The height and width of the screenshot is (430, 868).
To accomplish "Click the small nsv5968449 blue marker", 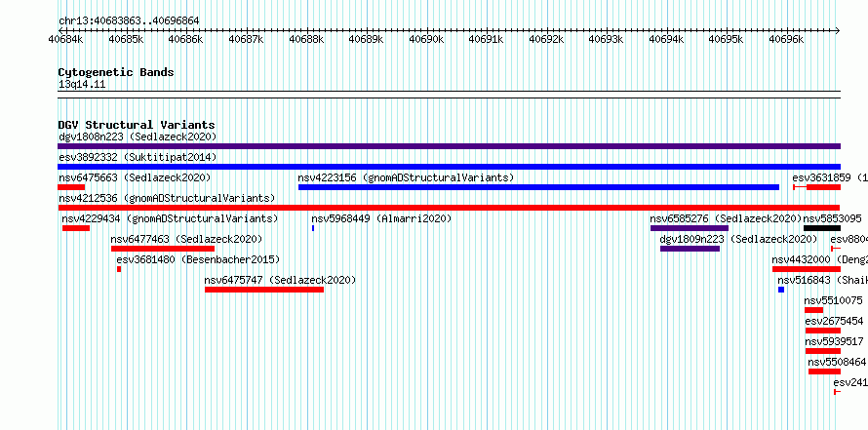I will 313,228.
